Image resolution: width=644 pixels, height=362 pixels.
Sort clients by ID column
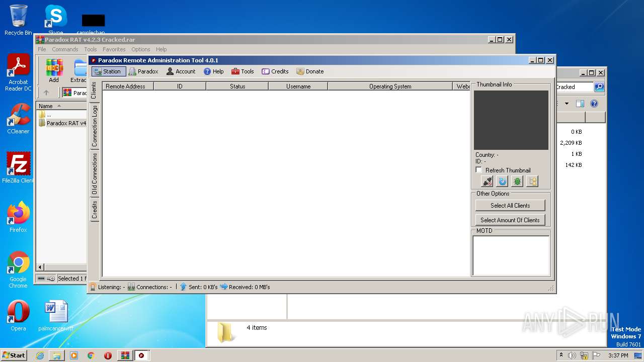180,86
